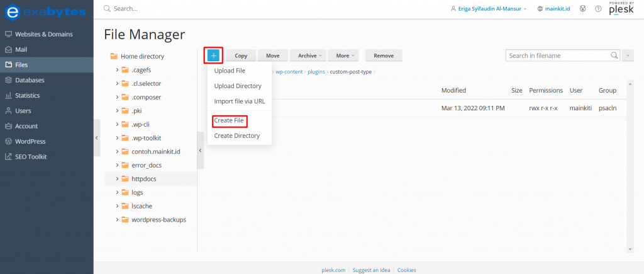Open Eriga Syifaudin Al-Mansur user menu
The width and height of the screenshot is (644, 274).
[x=489, y=9]
